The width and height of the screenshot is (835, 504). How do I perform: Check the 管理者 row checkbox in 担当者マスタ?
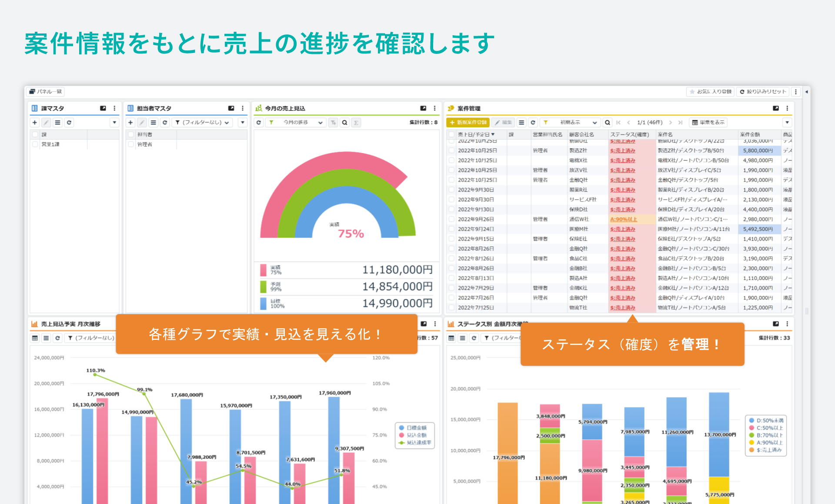point(131,144)
